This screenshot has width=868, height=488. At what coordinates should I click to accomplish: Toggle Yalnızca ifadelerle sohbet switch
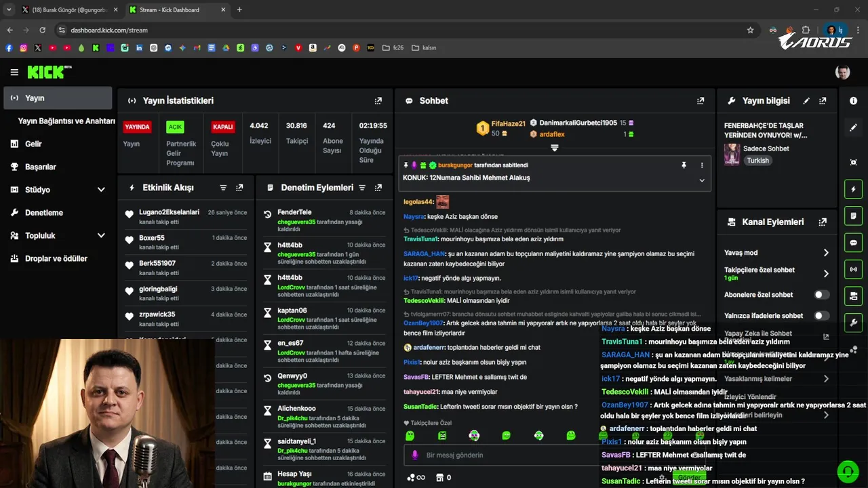821,316
